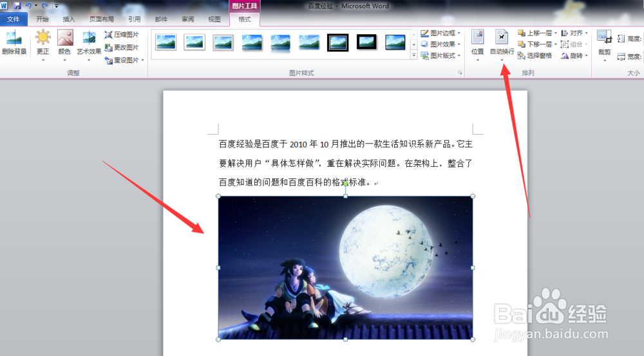Apply the fourth picture style, drop shadow rectangle
644x356 pixels.
(x=252, y=42)
